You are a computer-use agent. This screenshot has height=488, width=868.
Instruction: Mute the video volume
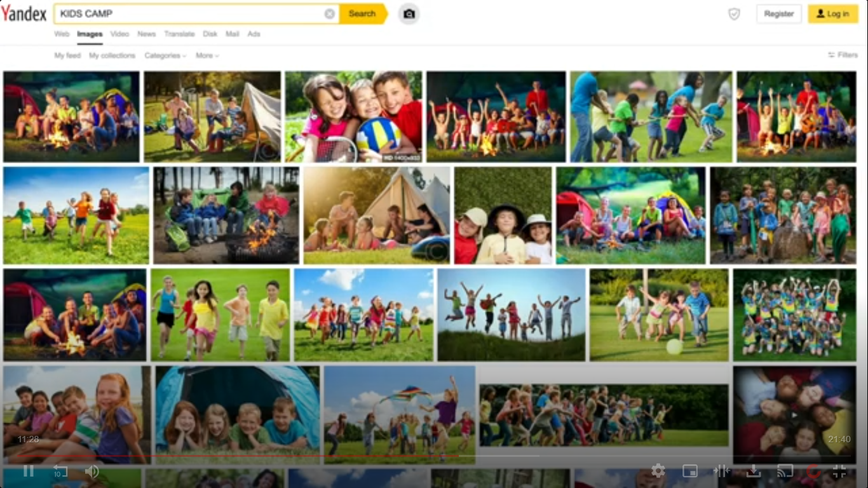click(x=92, y=471)
